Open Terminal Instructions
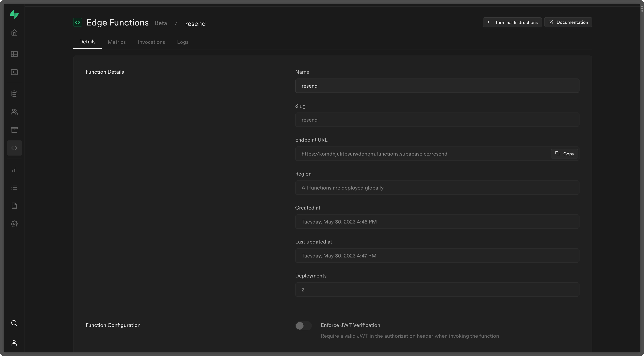This screenshot has width=644, height=356. [x=512, y=22]
